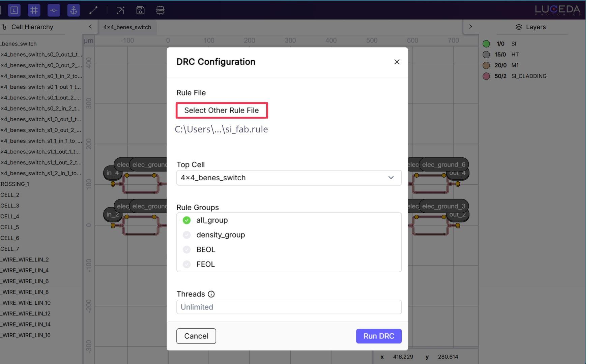Click the save disk icon
This screenshot has height=364, width=604.
point(140,10)
